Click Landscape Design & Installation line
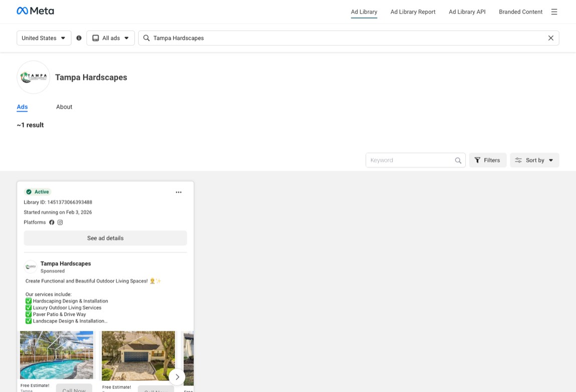This screenshot has width=576, height=392. pyautogui.click(x=67, y=321)
